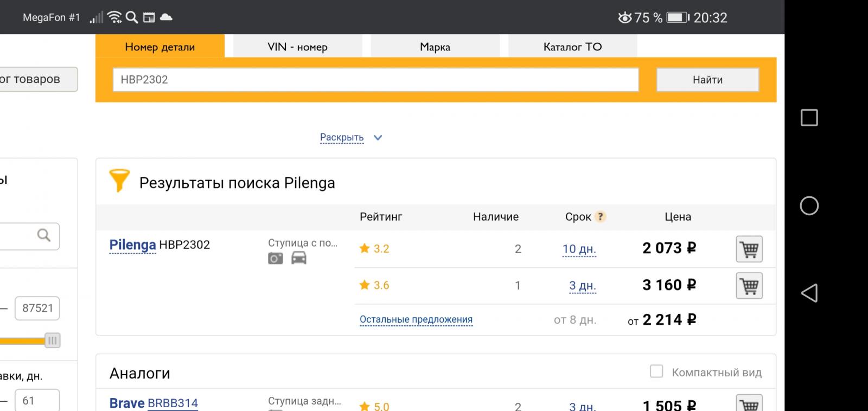Focus the part number search field

coord(375,80)
